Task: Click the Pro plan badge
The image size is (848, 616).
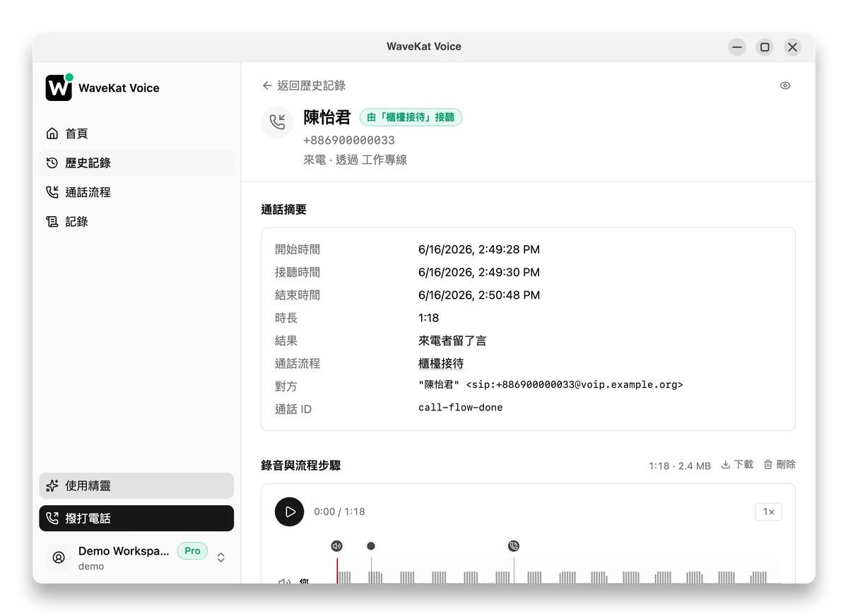Action: coord(192,551)
